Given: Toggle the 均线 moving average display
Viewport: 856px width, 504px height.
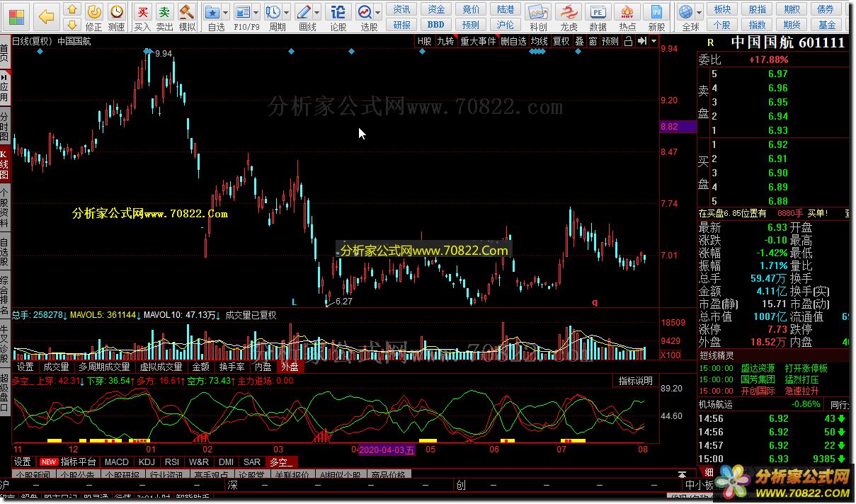Looking at the screenshot, I should 540,41.
